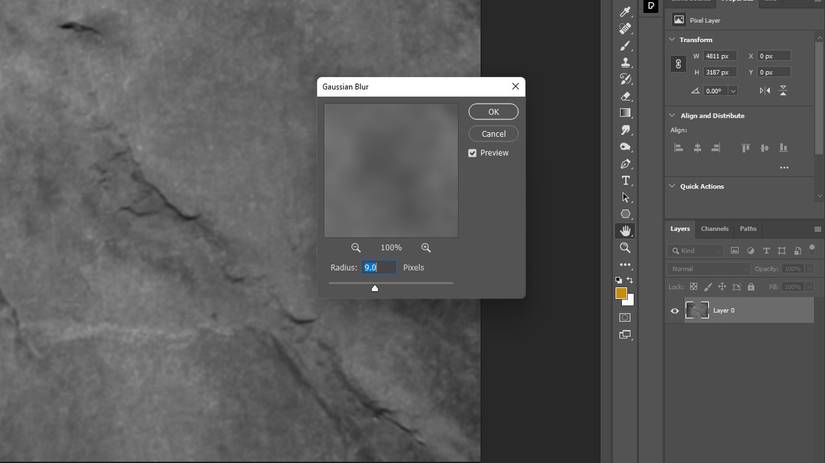Image resolution: width=825 pixels, height=463 pixels.
Task: Collapse the Quick Actions section
Action: 672,186
